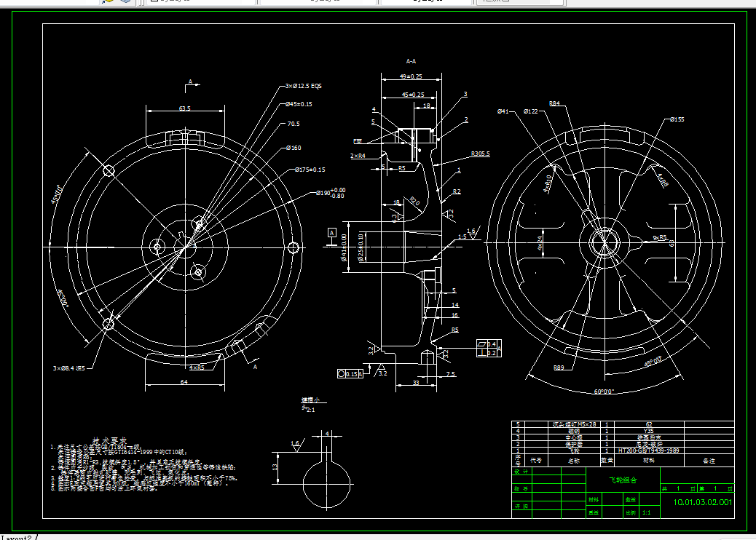Click the Ø190 toleranced diameter label
The image size is (756, 540).
tap(330, 193)
